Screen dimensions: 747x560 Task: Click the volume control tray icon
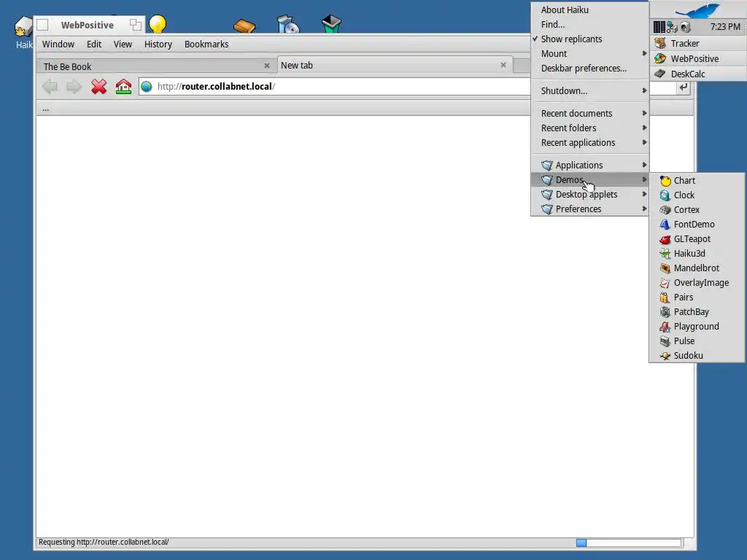pyautogui.click(x=686, y=27)
